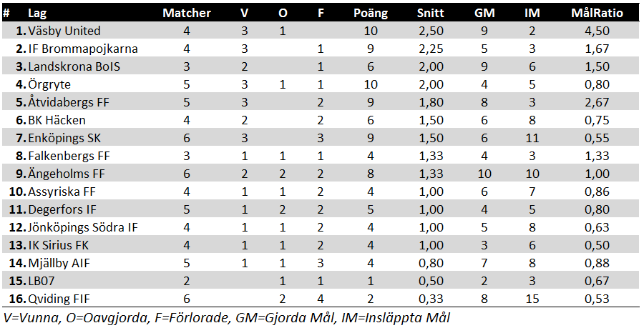The image size is (644, 328).
Task: Click Qviding FIF's IM value 15
Action: click(532, 299)
